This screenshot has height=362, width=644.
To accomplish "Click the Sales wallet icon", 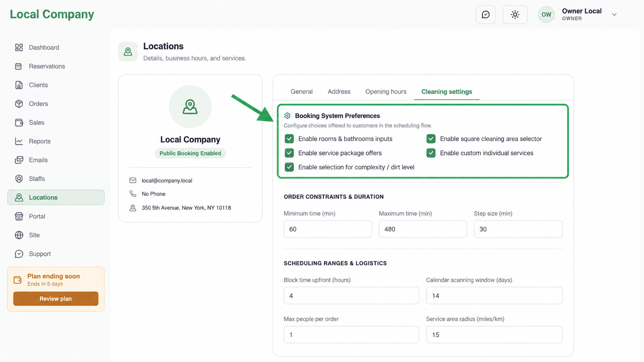I will pyautogui.click(x=19, y=122).
